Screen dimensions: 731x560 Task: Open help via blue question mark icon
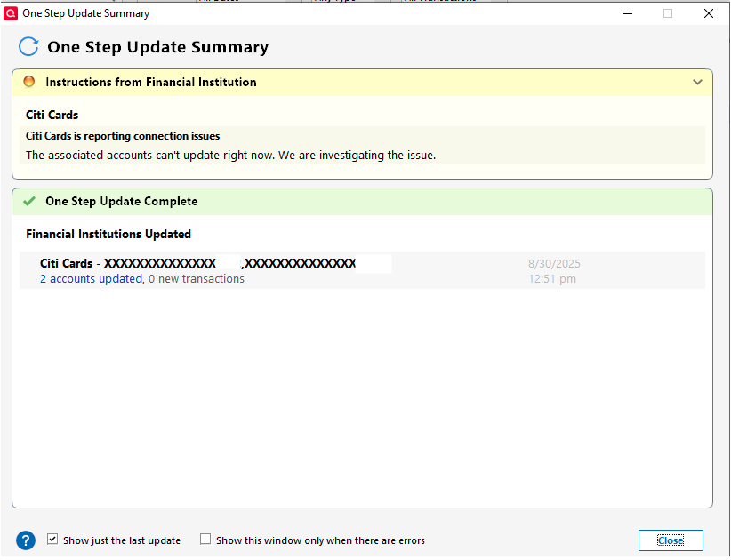point(26,540)
